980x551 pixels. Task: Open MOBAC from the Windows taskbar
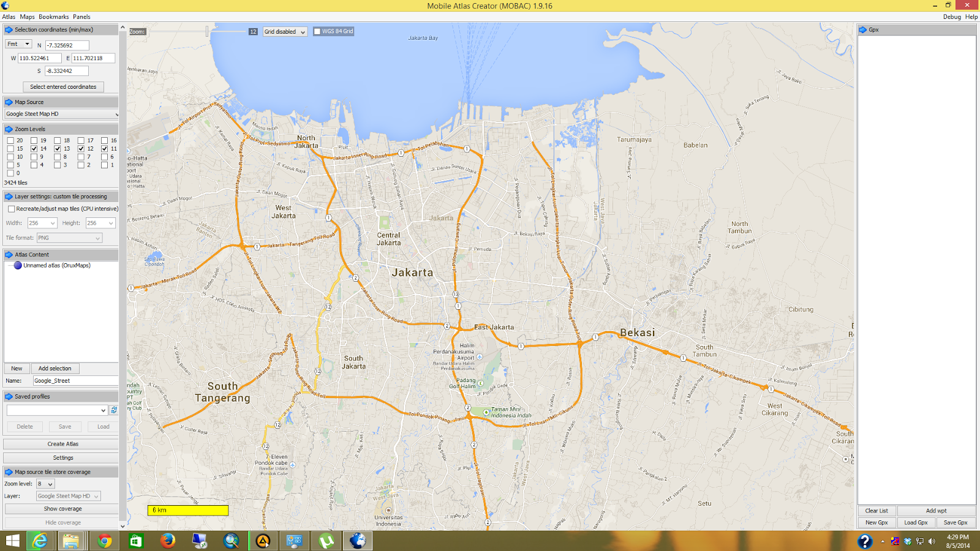coord(357,541)
